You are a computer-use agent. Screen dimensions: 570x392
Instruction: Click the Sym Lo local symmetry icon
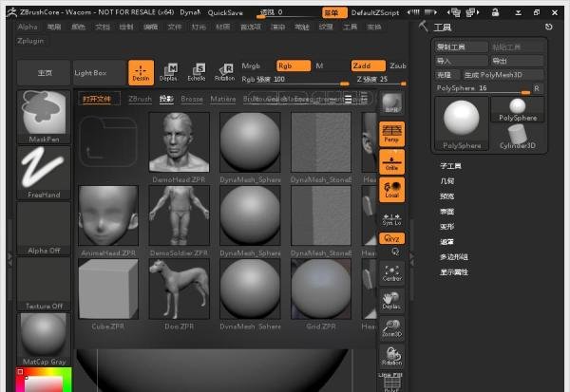click(391, 219)
